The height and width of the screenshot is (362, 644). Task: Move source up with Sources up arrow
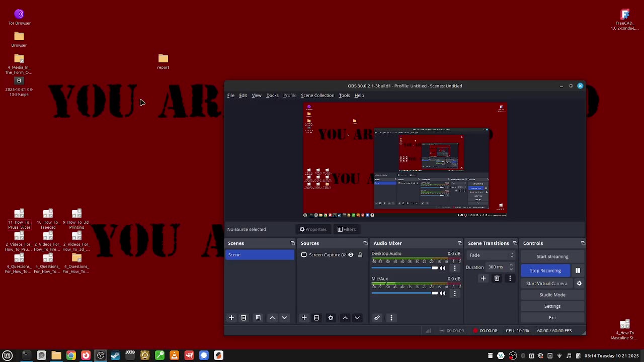point(345,318)
